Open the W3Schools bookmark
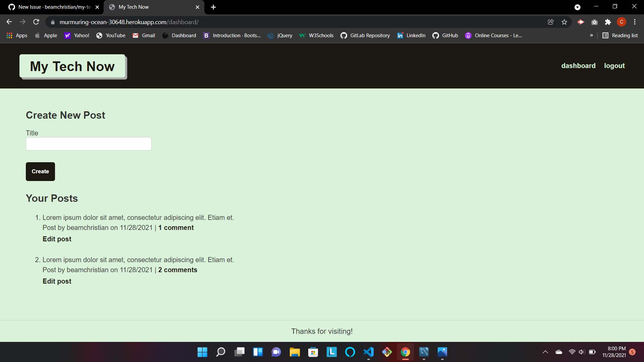The width and height of the screenshot is (644, 362). pyautogui.click(x=316, y=35)
